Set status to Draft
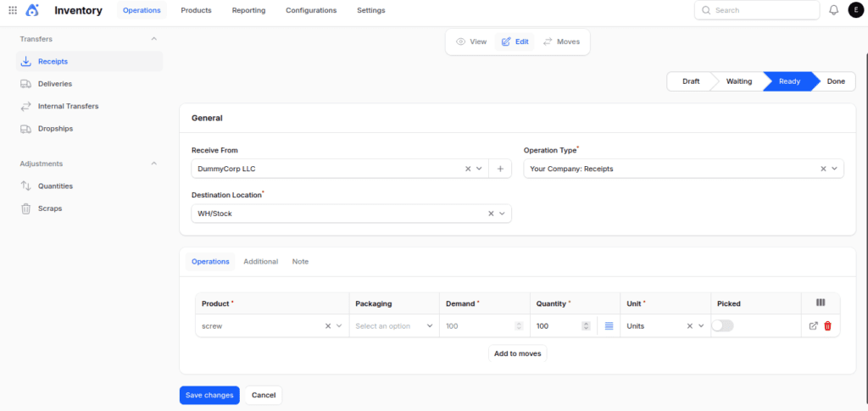 pyautogui.click(x=691, y=81)
